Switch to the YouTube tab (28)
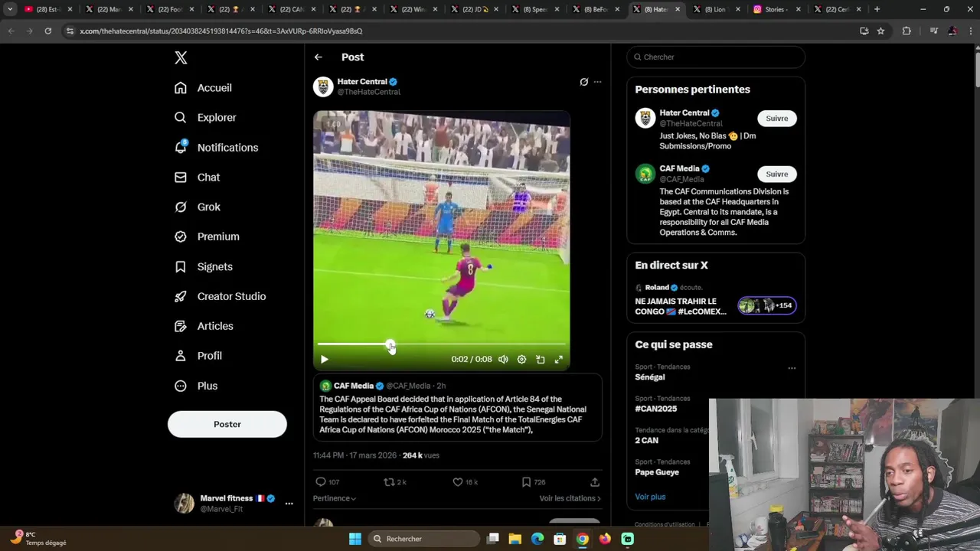This screenshot has height=551, width=980. click(x=48, y=9)
